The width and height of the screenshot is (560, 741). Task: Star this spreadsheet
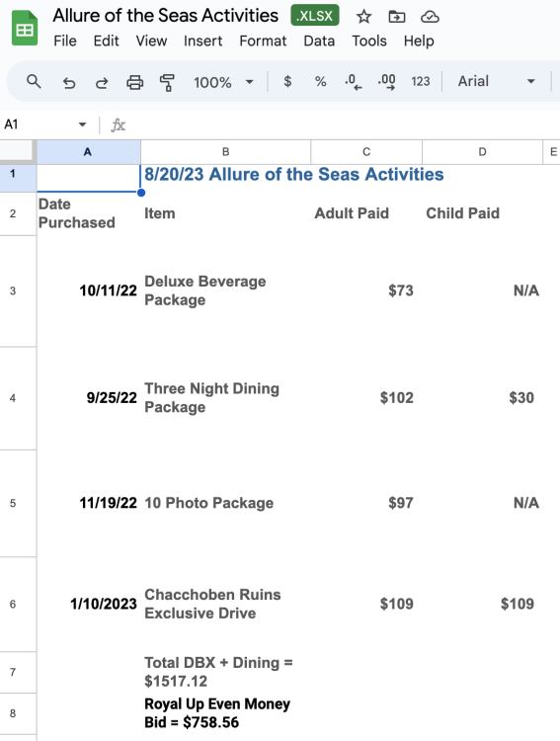coord(363,17)
